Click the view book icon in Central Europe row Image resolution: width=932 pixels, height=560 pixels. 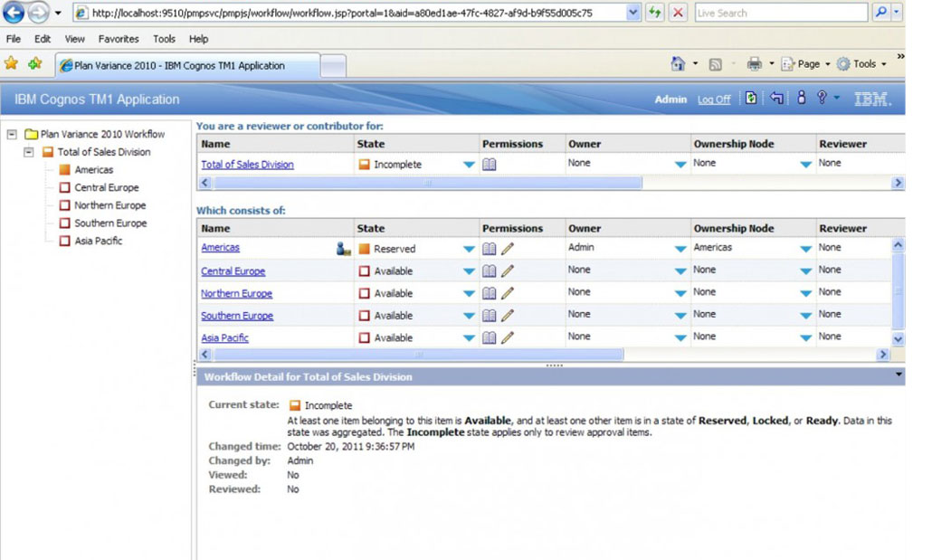click(490, 271)
